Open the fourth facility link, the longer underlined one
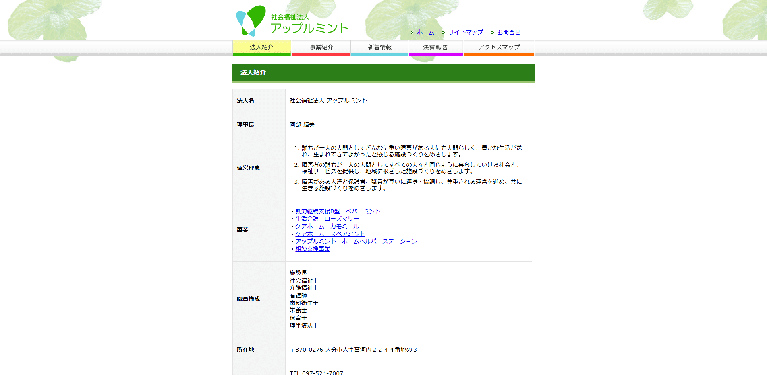This screenshot has height=375, width=767. pos(330,234)
